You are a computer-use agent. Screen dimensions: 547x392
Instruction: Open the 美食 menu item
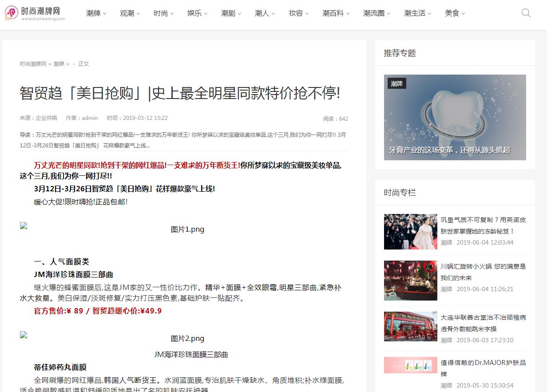[x=452, y=13]
